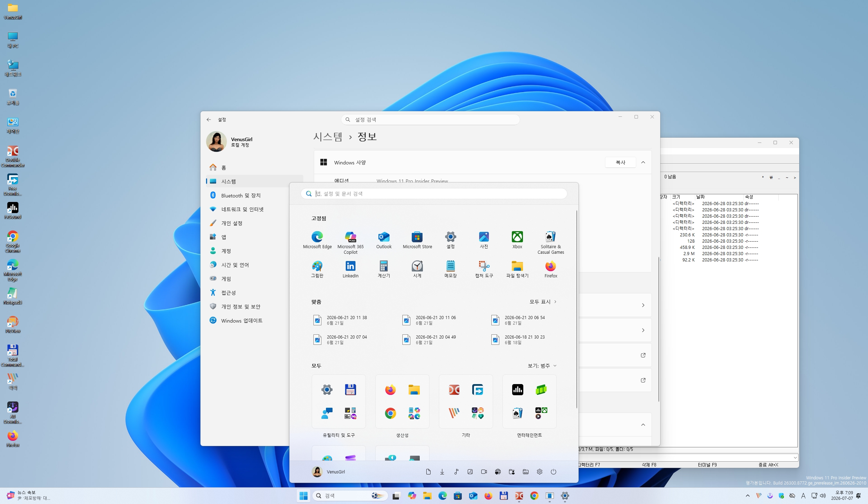The height and width of the screenshot is (504, 868).
Task: Open Double Commander in the 기타 category group
Action: (454, 390)
